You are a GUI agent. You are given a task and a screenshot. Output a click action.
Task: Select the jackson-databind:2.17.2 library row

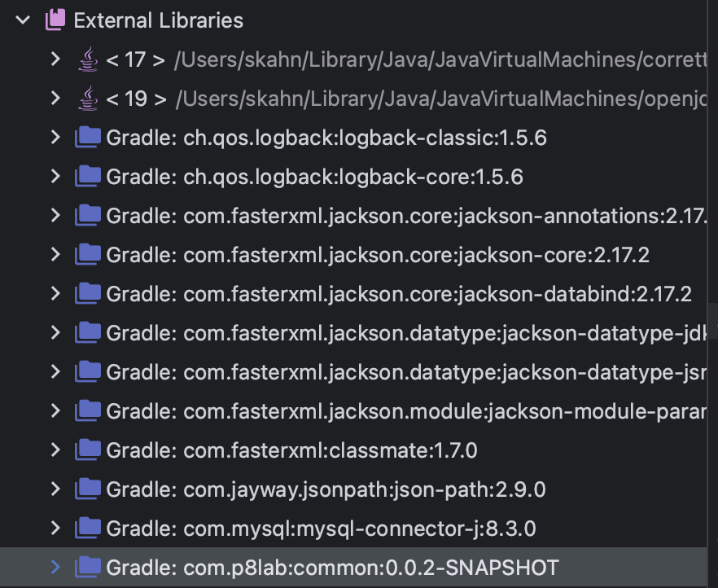coord(353,294)
